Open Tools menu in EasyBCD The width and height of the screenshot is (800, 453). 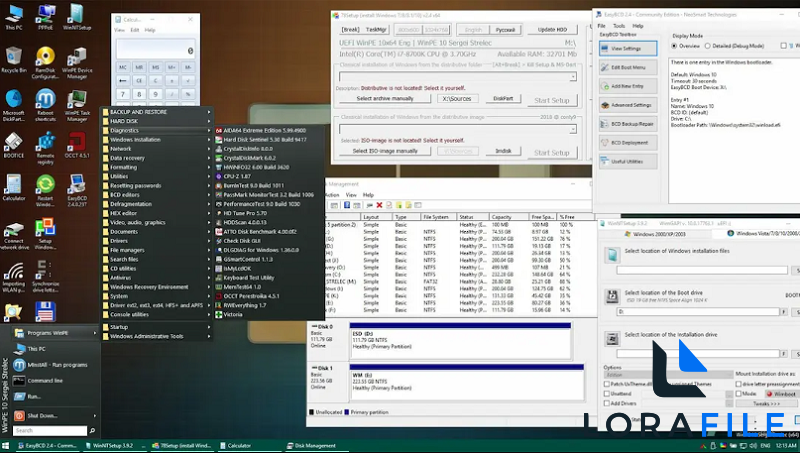(619, 26)
